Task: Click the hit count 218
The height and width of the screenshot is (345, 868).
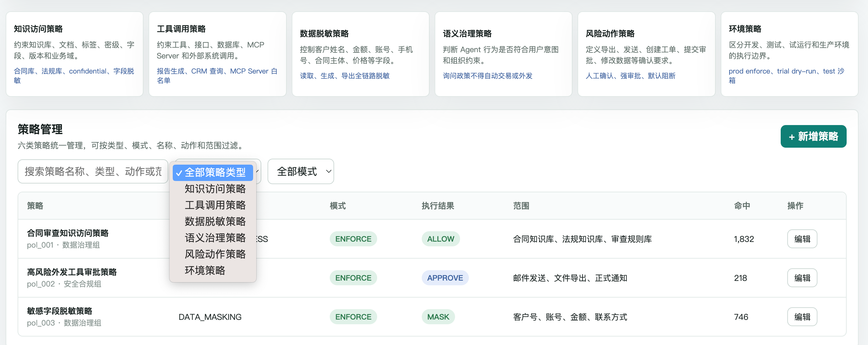Action: (x=740, y=278)
